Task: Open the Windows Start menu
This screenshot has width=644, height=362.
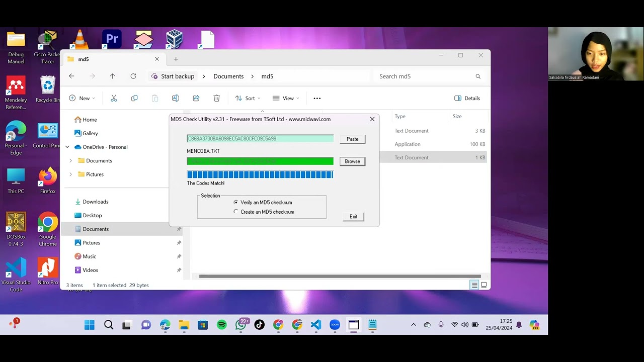Action: [90, 325]
